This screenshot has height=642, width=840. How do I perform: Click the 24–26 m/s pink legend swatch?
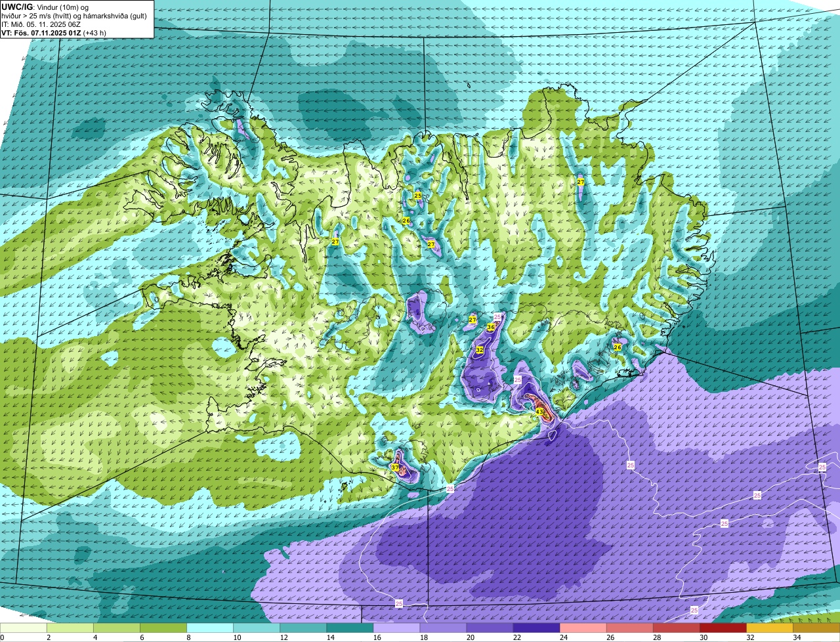pos(583,628)
